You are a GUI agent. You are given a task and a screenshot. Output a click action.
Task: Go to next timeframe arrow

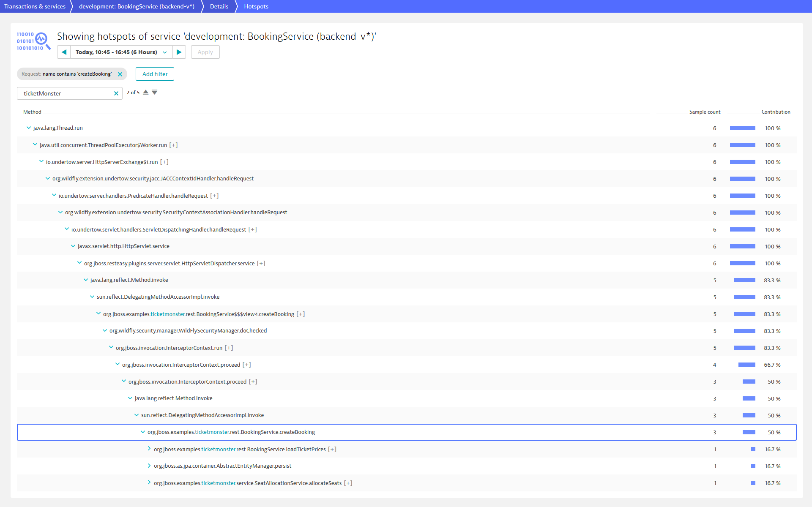click(179, 52)
